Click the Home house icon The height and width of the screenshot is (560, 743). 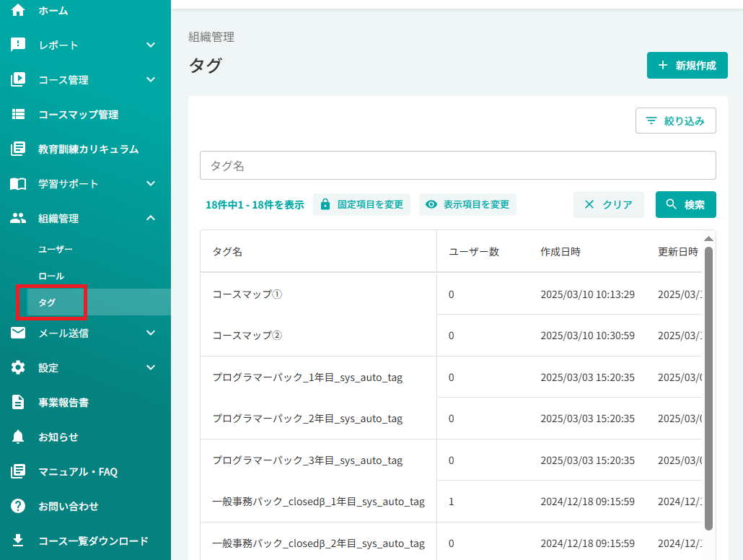(x=18, y=10)
